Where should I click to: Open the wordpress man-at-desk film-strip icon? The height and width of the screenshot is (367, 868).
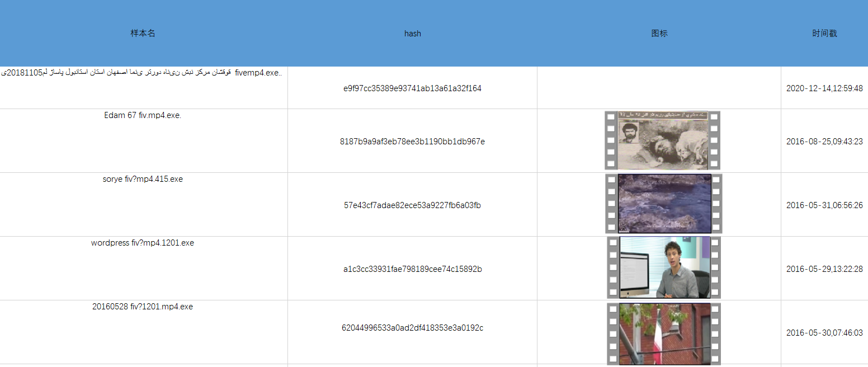pyautogui.click(x=664, y=267)
